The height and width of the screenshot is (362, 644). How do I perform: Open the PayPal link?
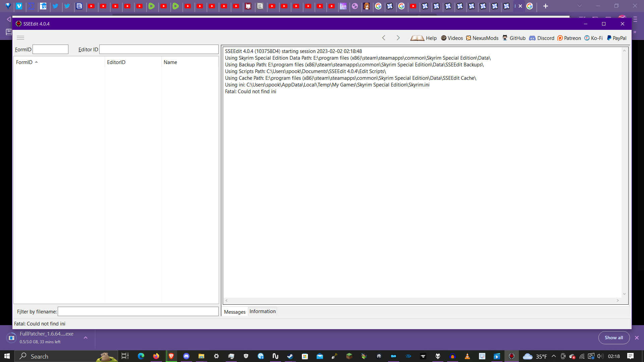(x=616, y=38)
